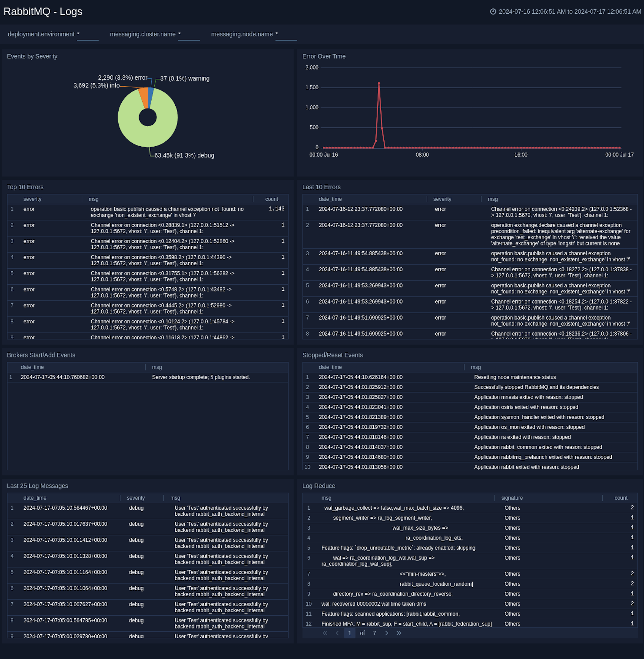Image resolution: width=644 pixels, height=659 pixels.
Task: Click the clock icon beside time range
Action: pos(493,11)
